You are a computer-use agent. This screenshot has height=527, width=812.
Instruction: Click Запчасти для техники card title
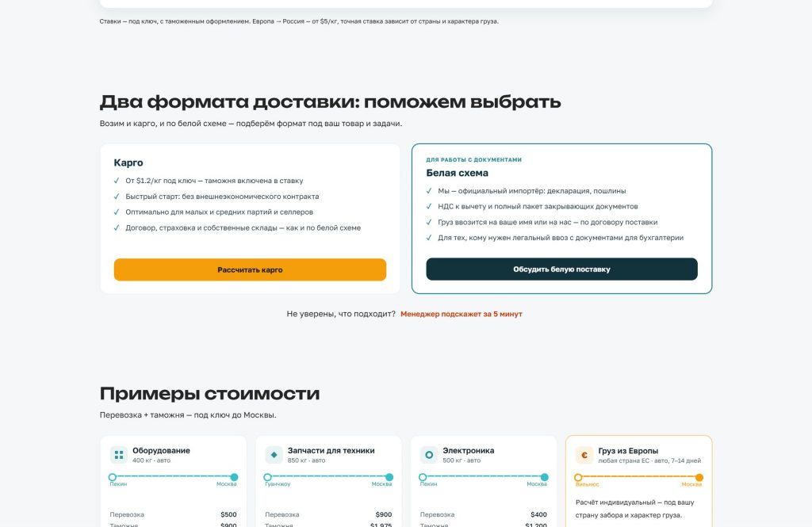pos(331,450)
